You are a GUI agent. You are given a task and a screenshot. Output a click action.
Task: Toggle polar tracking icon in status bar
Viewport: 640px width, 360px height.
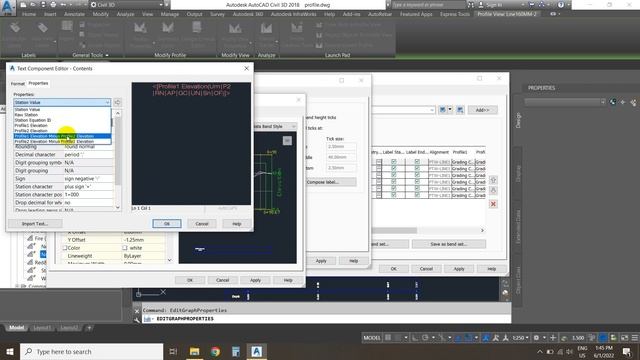(x=425, y=338)
